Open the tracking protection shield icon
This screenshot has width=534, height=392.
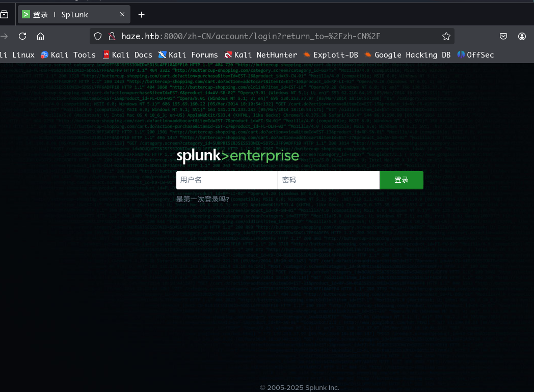[x=98, y=36]
